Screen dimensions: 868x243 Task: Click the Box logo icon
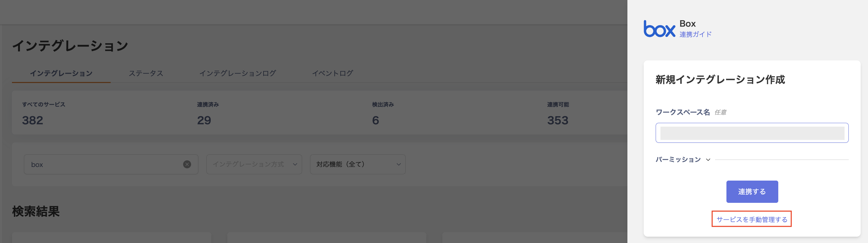(659, 29)
